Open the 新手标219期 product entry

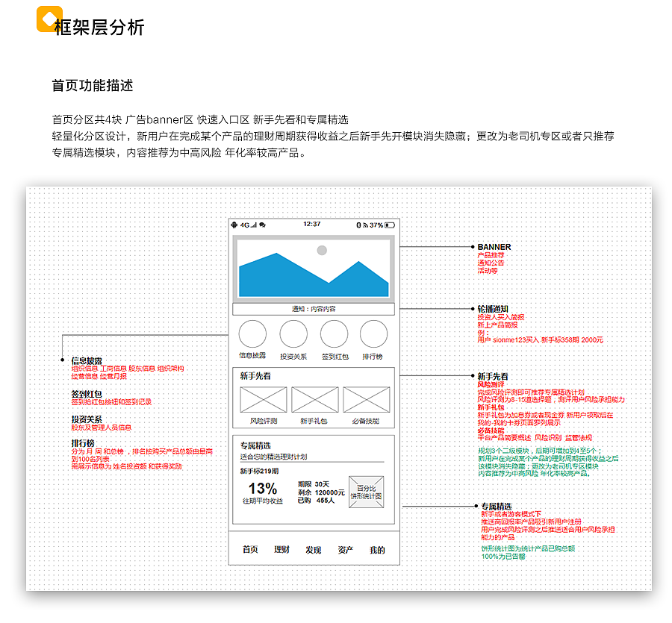tap(260, 471)
